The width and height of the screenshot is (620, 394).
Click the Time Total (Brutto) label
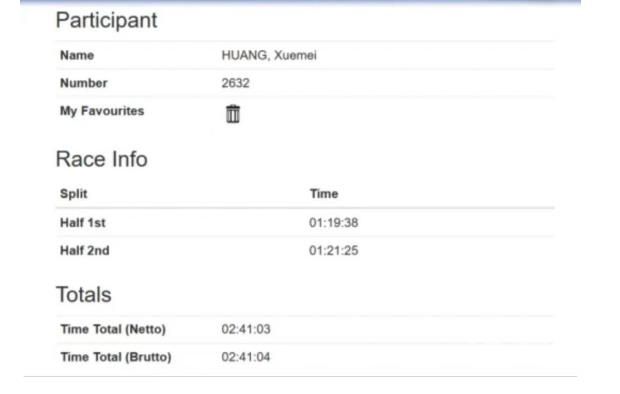tap(116, 357)
